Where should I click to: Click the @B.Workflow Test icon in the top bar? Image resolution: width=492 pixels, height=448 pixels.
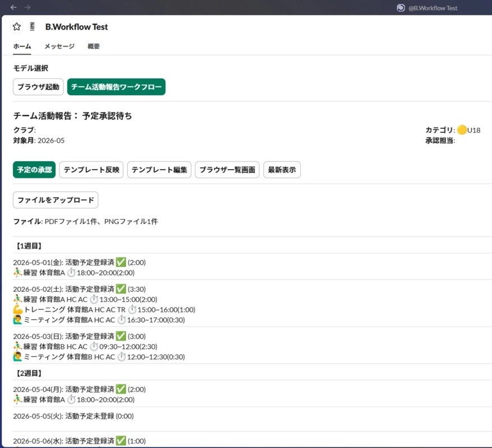(399, 8)
